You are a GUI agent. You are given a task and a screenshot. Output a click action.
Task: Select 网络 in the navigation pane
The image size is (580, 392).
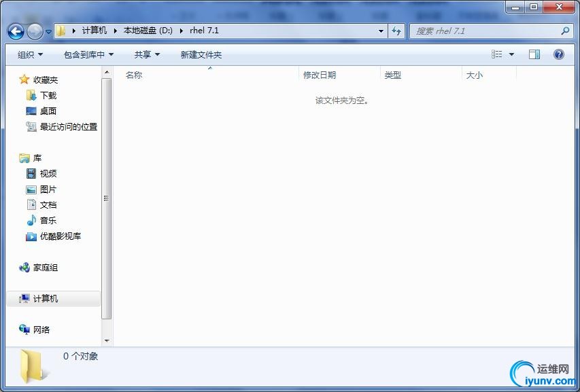coord(41,329)
